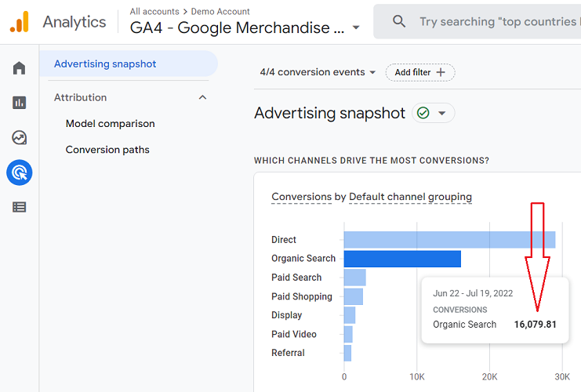Open Conversion paths report
This screenshot has height=392, width=581.
coord(107,150)
